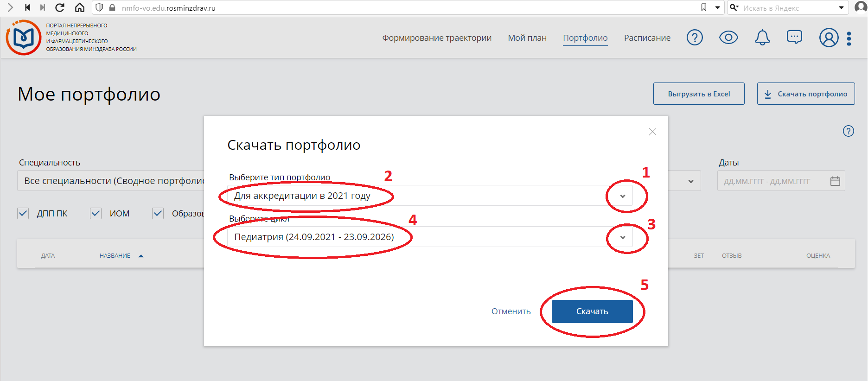Viewport: 868px width, 381px height.
Task: Reload page with browser refresh icon
Action: pos(60,7)
